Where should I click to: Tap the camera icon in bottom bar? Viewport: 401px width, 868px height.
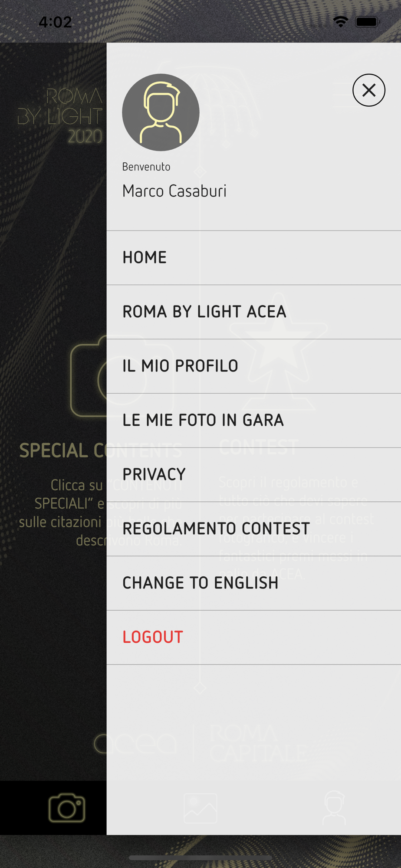pyautogui.click(x=67, y=808)
